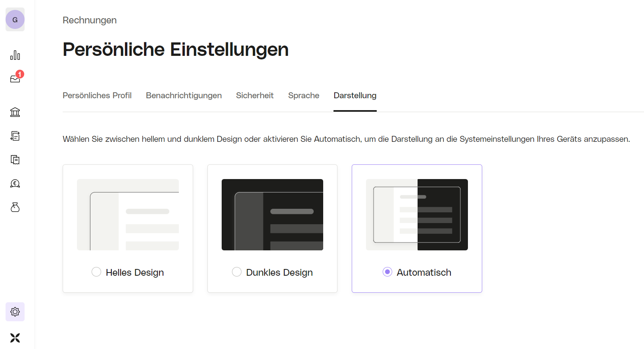Open the dashboard bar chart icon
Image resolution: width=644 pixels, height=349 pixels.
[15, 55]
